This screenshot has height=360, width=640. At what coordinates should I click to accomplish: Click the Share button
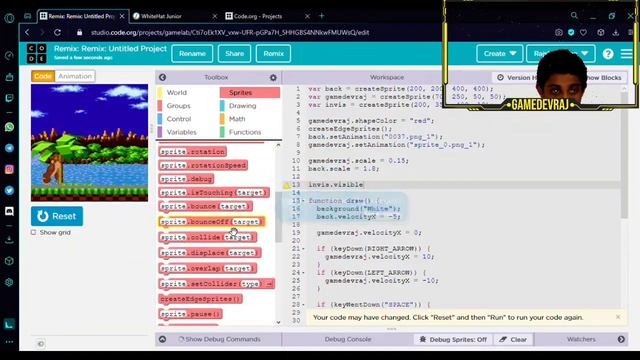pos(234,53)
